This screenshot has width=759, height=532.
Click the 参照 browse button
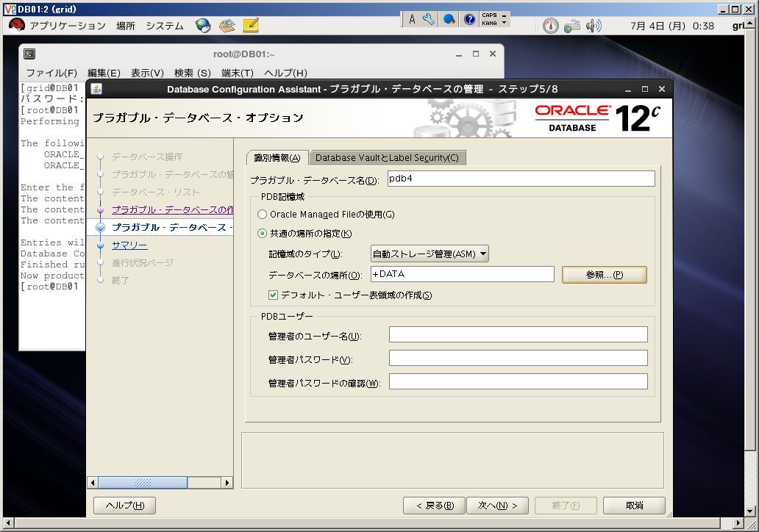(x=604, y=275)
